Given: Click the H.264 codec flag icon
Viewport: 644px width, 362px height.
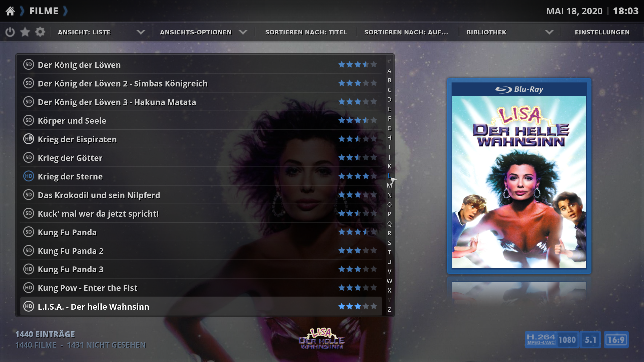Looking at the screenshot, I should click(541, 340).
